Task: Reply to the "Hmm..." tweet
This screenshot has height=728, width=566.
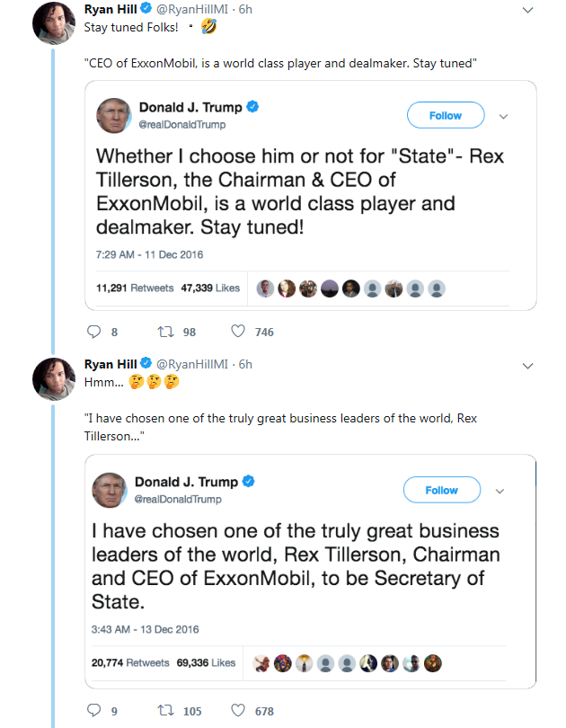Action: click(93, 711)
